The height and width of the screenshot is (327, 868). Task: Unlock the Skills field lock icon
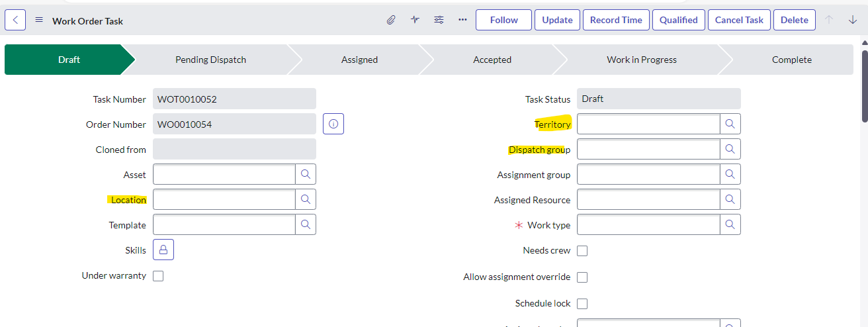tap(163, 250)
